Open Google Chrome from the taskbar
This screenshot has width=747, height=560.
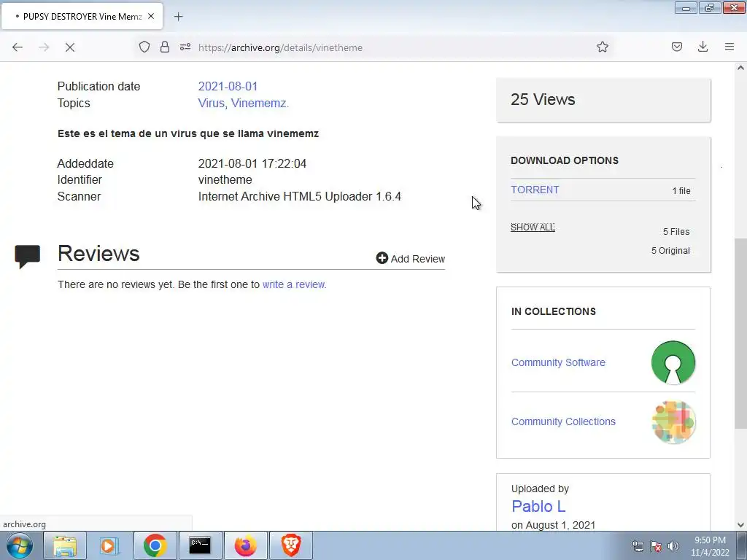[155, 545]
